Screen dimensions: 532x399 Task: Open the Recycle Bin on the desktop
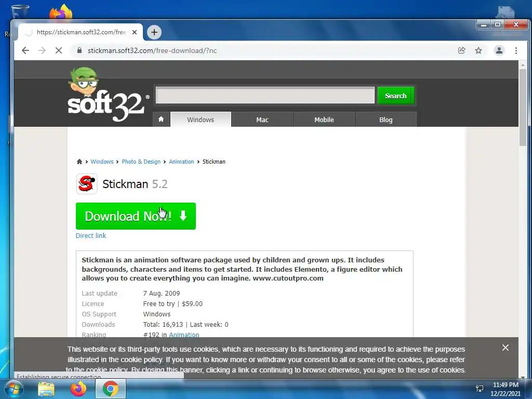point(20,11)
